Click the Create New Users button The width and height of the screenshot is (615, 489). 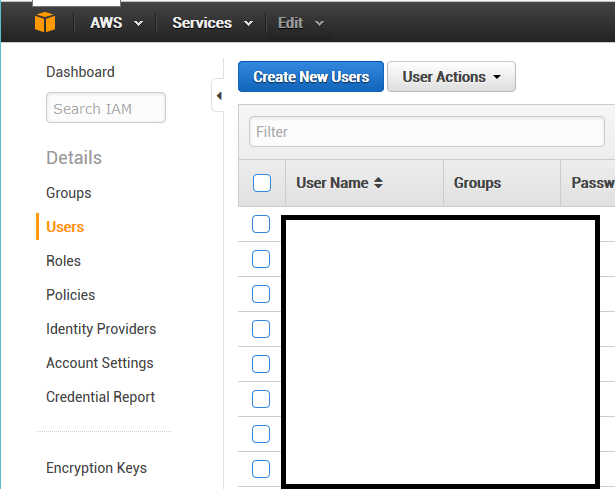(311, 77)
